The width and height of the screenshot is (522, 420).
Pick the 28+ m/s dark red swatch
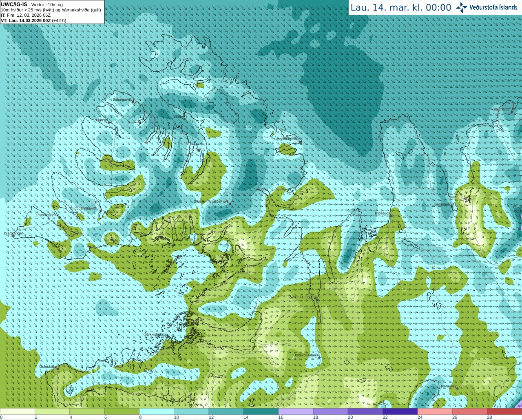tap(504, 411)
